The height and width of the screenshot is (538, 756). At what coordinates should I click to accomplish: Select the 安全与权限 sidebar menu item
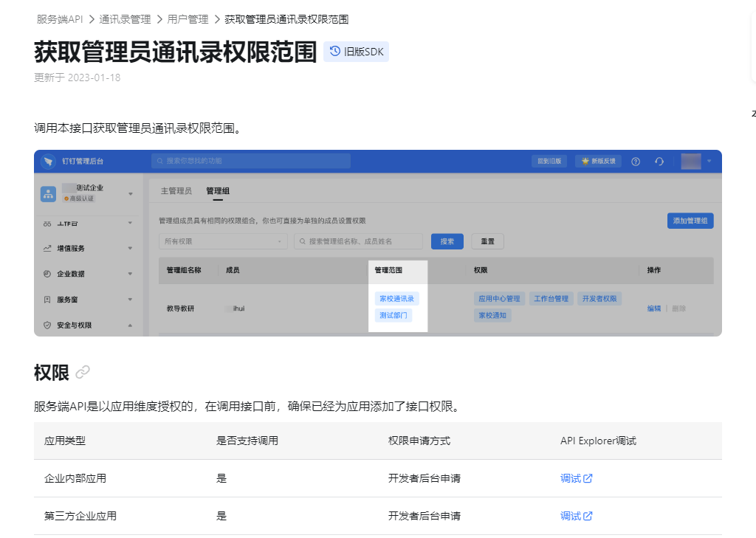(89, 325)
